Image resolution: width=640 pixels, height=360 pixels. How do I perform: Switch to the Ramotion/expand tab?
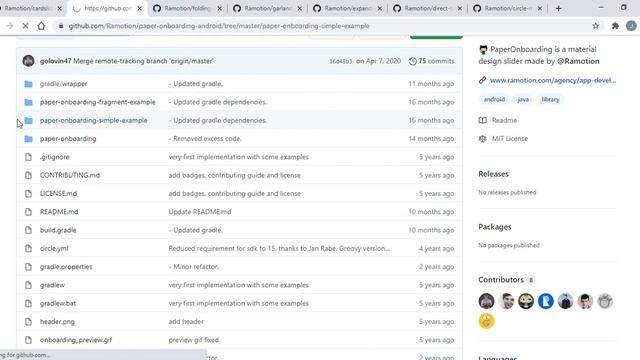[x=348, y=8]
